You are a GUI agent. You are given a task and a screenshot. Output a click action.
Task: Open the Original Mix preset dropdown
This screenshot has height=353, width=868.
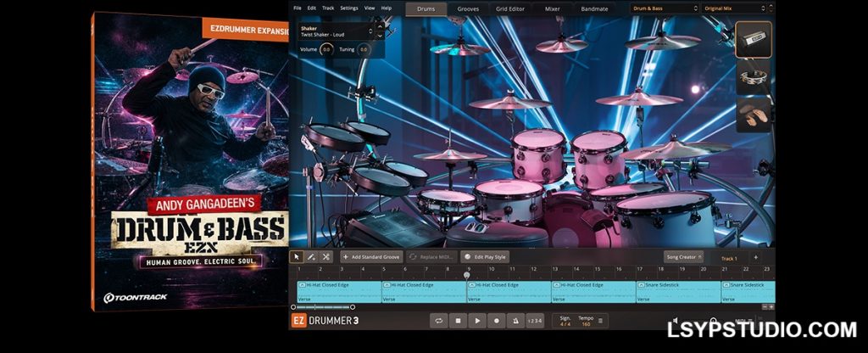tap(734, 8)
